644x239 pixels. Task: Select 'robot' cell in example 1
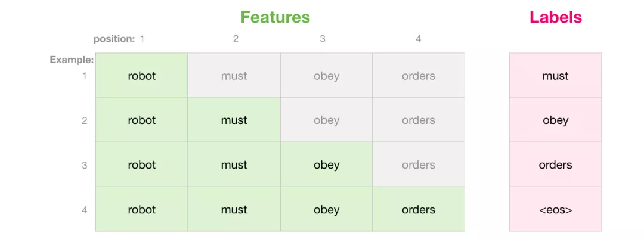[142, 75]
